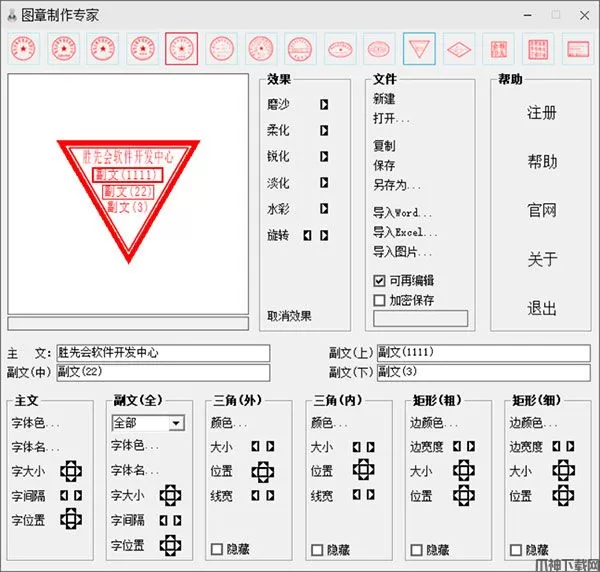The height and width of the screenshot is (572, 600).
Task: Adjust 矩形(粗) 位置 cross control
Action: click(463, 495)
